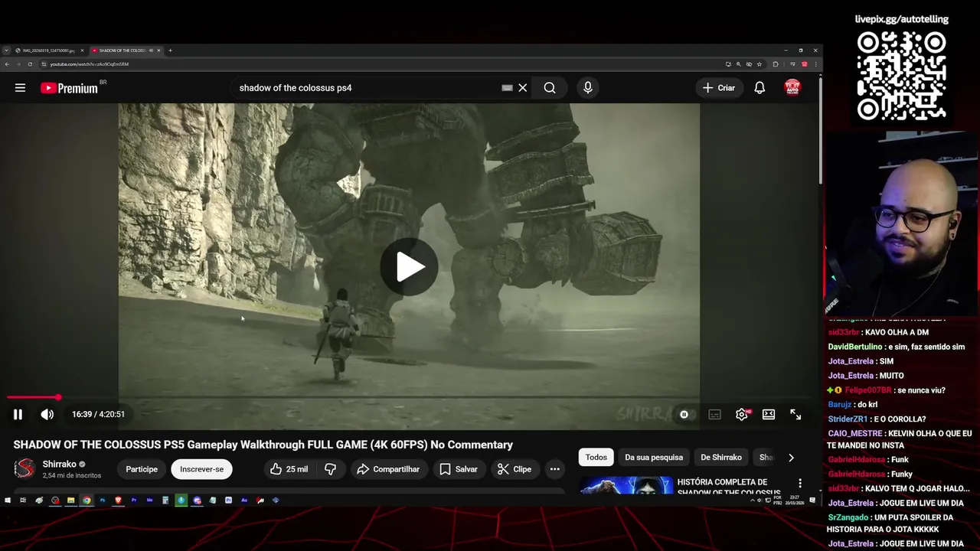Run search with the magnifier button
Viewport: 980px width, 551px height.
click(x=550, y=88)
